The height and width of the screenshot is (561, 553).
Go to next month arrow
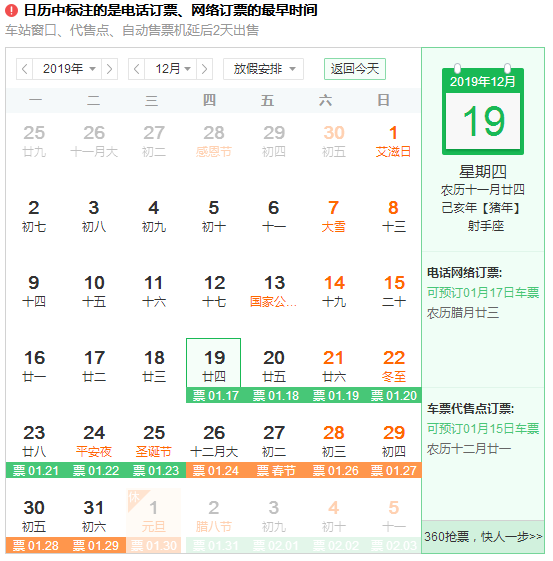[x=204, y=69]
